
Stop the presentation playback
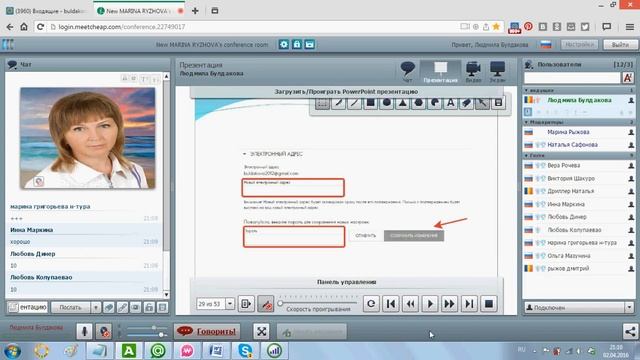pyautogui.click(x=489, y=304)
